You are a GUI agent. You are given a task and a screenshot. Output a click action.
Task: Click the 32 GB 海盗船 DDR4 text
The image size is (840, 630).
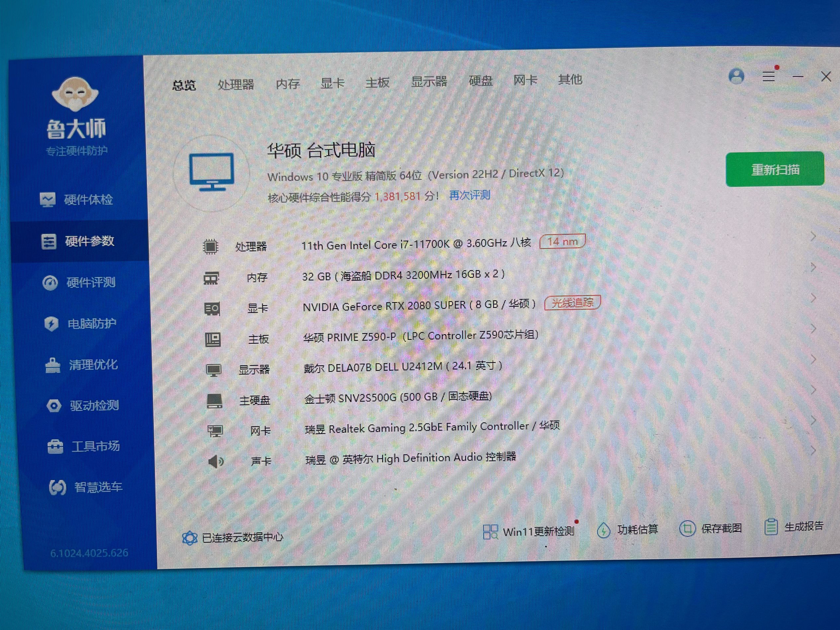tap(403, 275)
